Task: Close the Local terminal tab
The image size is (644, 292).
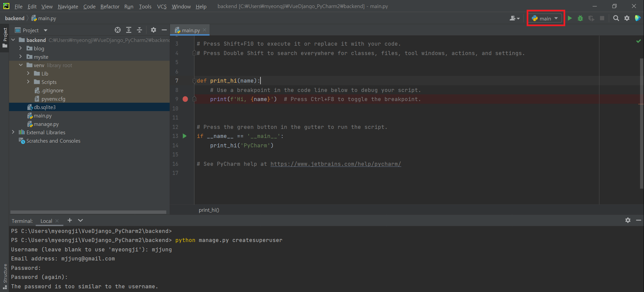Action: click(57, 221)
